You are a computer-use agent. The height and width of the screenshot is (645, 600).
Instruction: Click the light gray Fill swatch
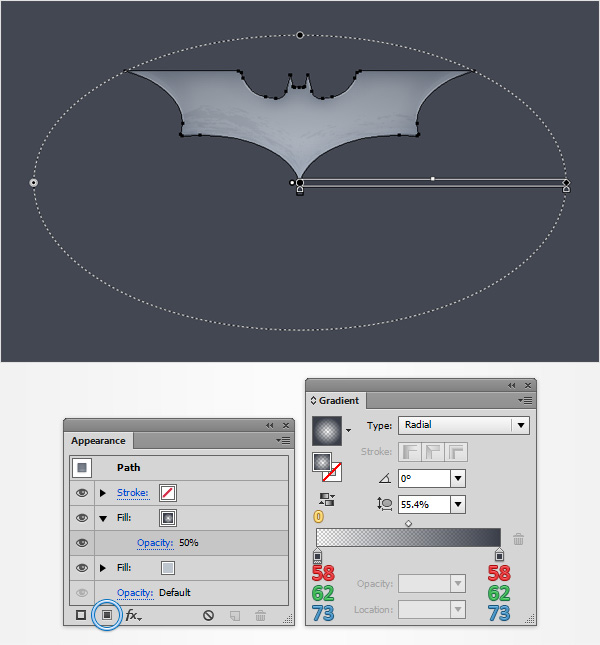pyautogui.click(x=168, y=568)
